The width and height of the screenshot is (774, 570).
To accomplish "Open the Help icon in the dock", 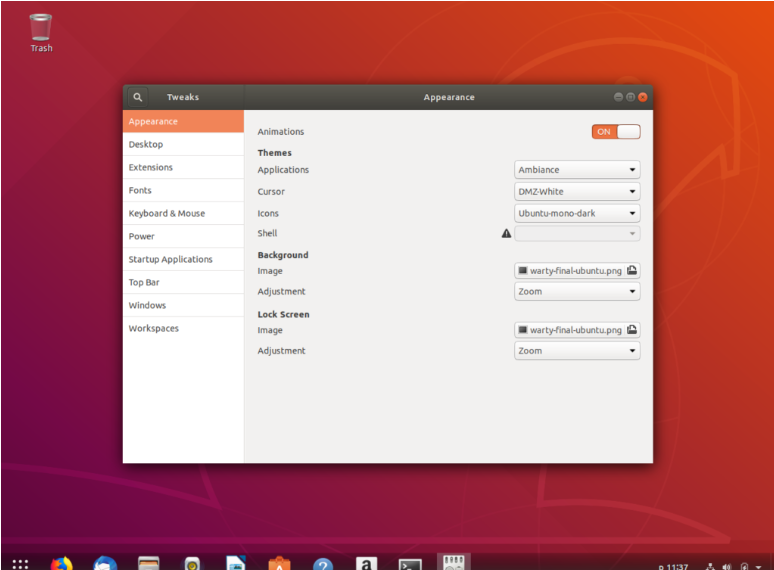I will 323,564.
